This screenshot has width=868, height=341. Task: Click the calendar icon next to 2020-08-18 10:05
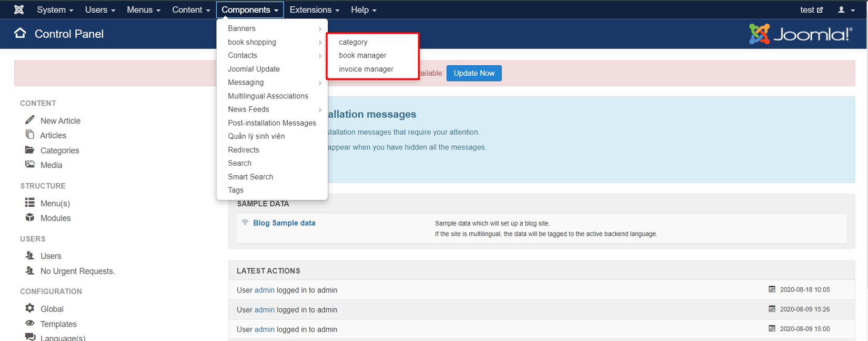coord(772,289)
